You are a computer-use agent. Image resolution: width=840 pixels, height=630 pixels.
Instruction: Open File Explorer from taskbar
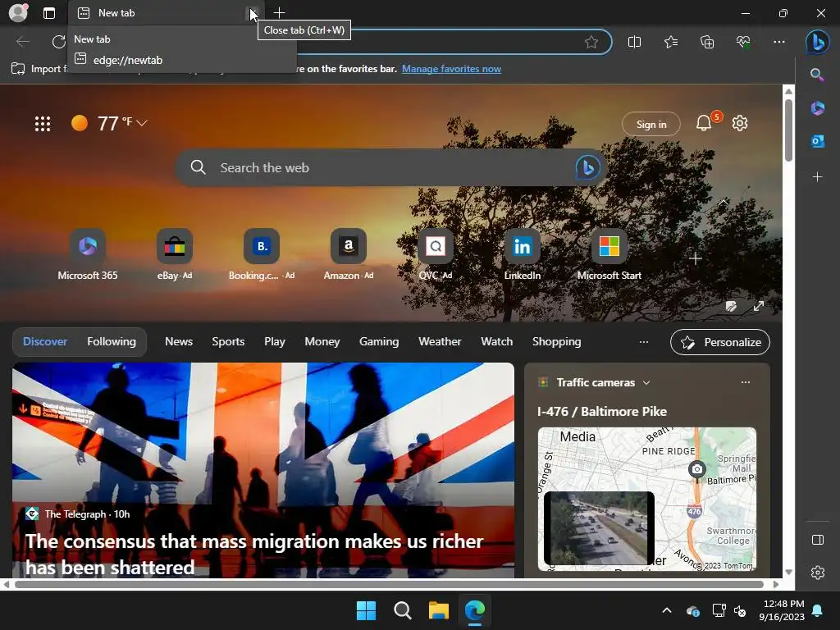[x=439, y=610]
